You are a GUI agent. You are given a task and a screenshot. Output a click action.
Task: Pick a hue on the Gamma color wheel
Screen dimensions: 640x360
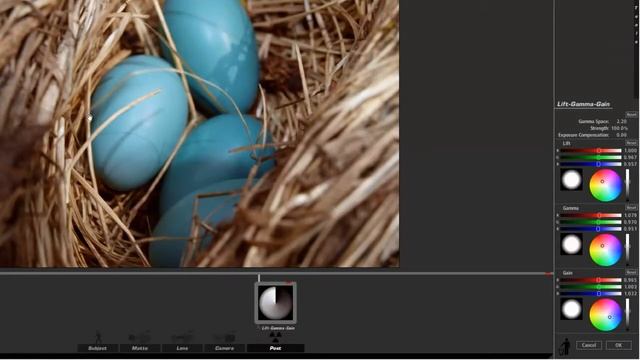coord(605,250)
